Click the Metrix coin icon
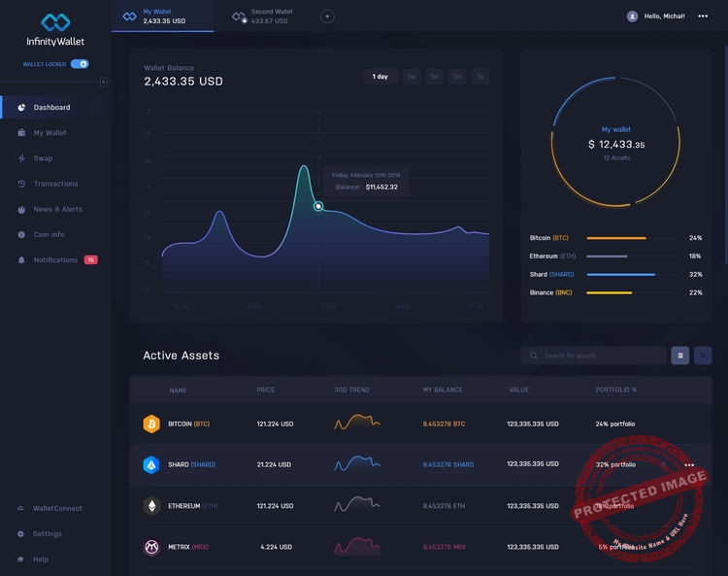 [151, 547]
